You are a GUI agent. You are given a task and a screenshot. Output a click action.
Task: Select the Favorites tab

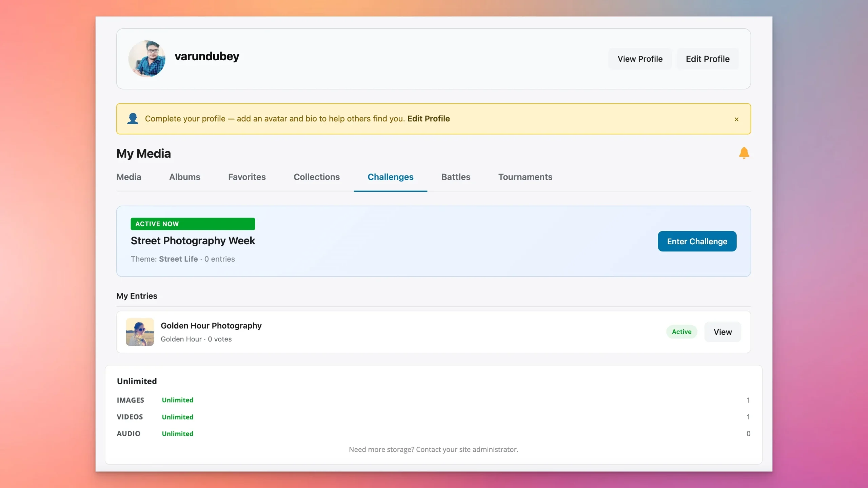click(x=246, y=177)
